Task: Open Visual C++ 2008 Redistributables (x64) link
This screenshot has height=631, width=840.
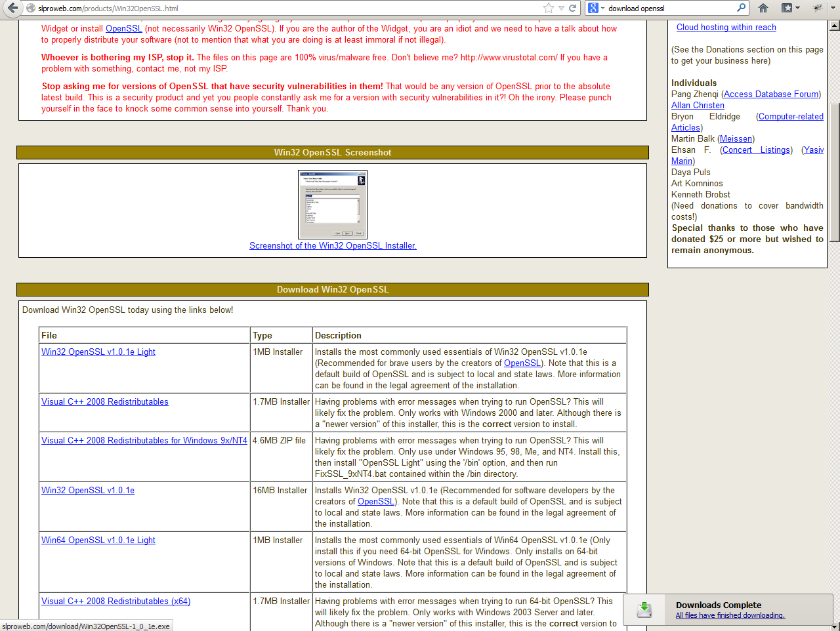Action: pos(115,601)
